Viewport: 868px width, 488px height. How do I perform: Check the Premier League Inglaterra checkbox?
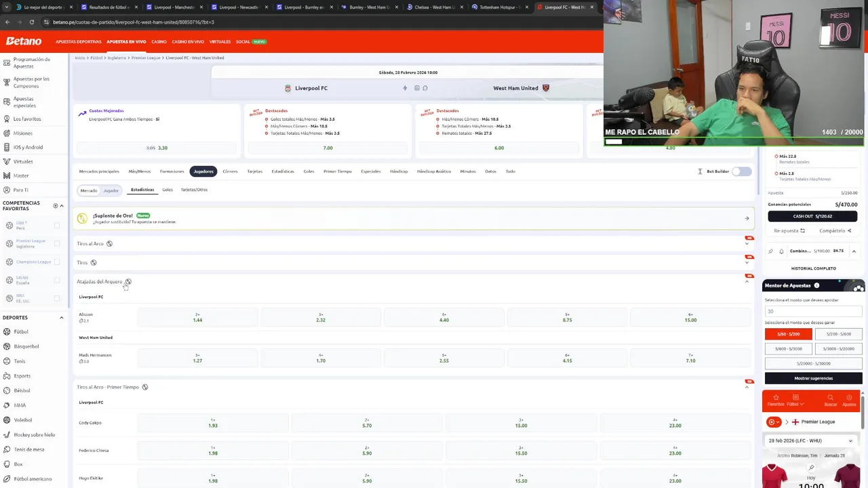click(x=57, y=243)
